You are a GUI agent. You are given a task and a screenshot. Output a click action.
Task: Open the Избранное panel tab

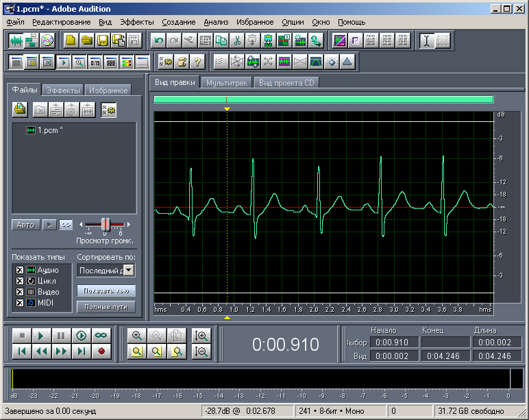(108, 90)
